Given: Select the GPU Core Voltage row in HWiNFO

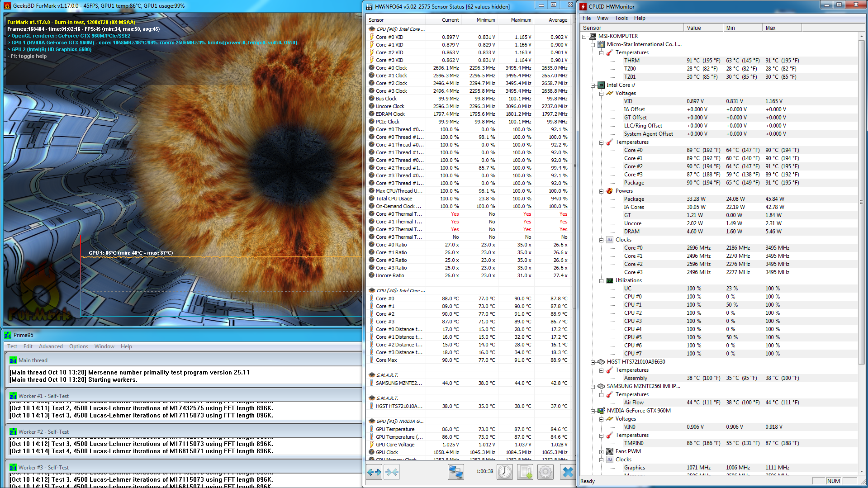Looking at the screenshot, I should (x=469, y=445).
